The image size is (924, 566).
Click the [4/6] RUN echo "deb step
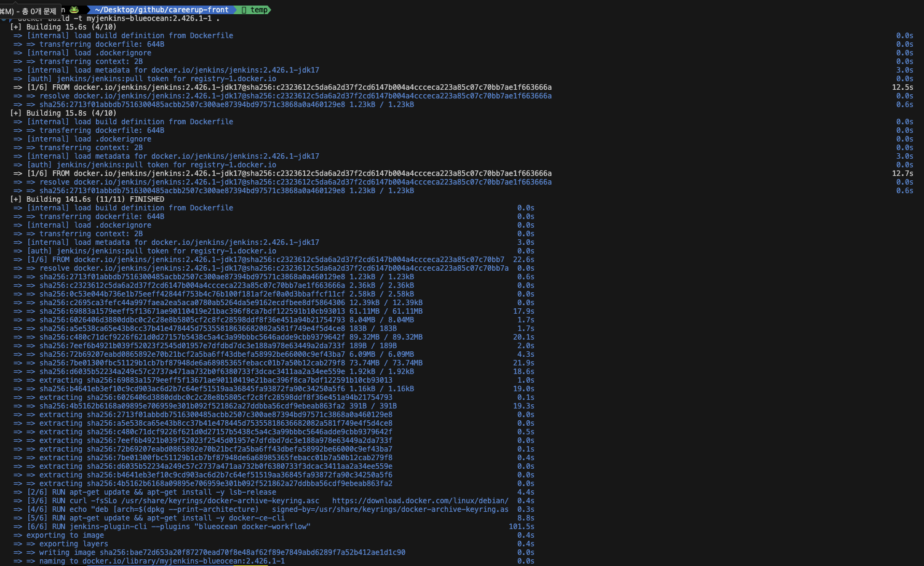pos(261,509)
